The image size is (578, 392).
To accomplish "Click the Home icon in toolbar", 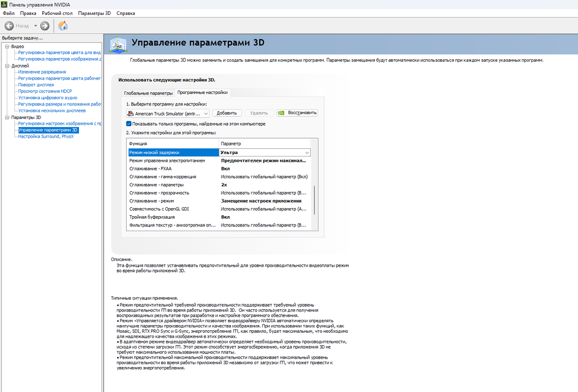I will pyautogui.click(x=63, y=26).
